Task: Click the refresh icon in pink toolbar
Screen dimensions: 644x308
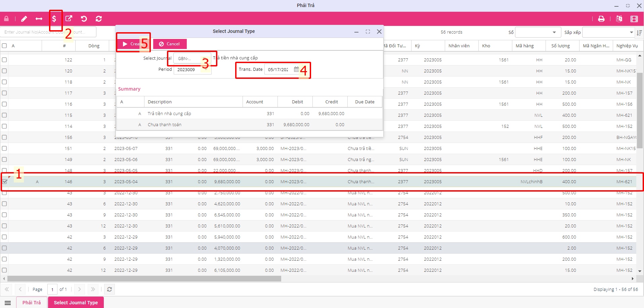Action: [99, 19]
